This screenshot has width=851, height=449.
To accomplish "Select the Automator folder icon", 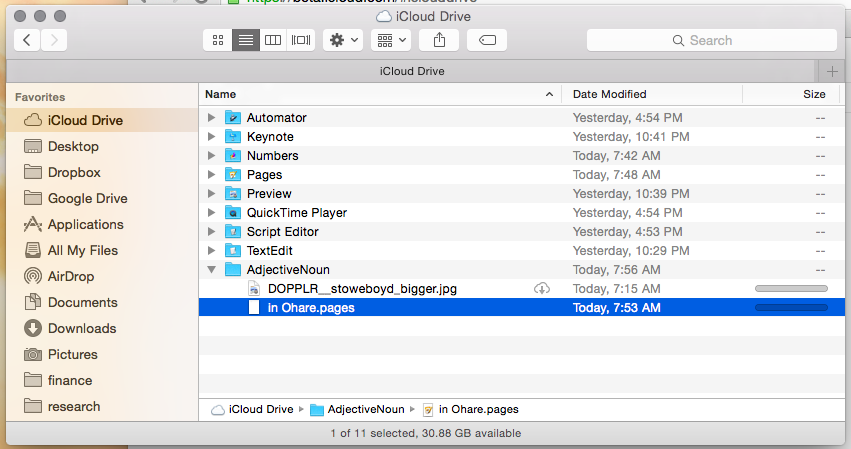I will [233, 117].
